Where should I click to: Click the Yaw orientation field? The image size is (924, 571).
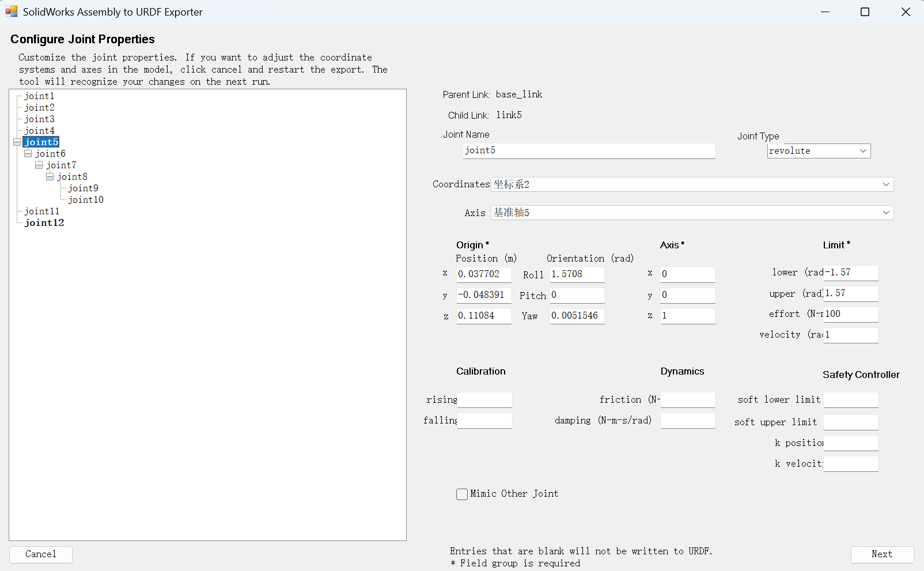point(577,316)
